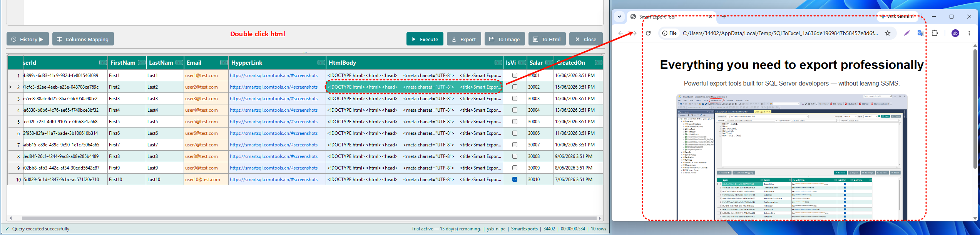The height and width of the screenshot is (235, 980).
Task: Open the History menu button
Action: coord(28,39)
